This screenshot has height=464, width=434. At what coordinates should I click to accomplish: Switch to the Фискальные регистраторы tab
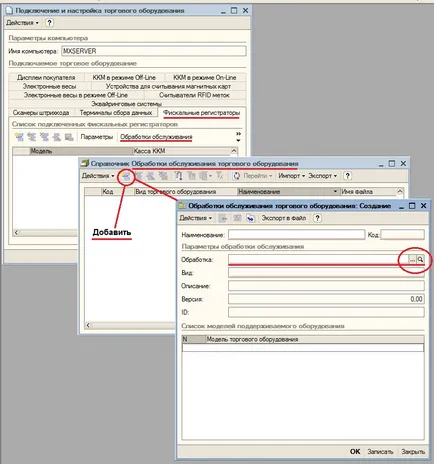pyautogui.click(x=202, y=113)
